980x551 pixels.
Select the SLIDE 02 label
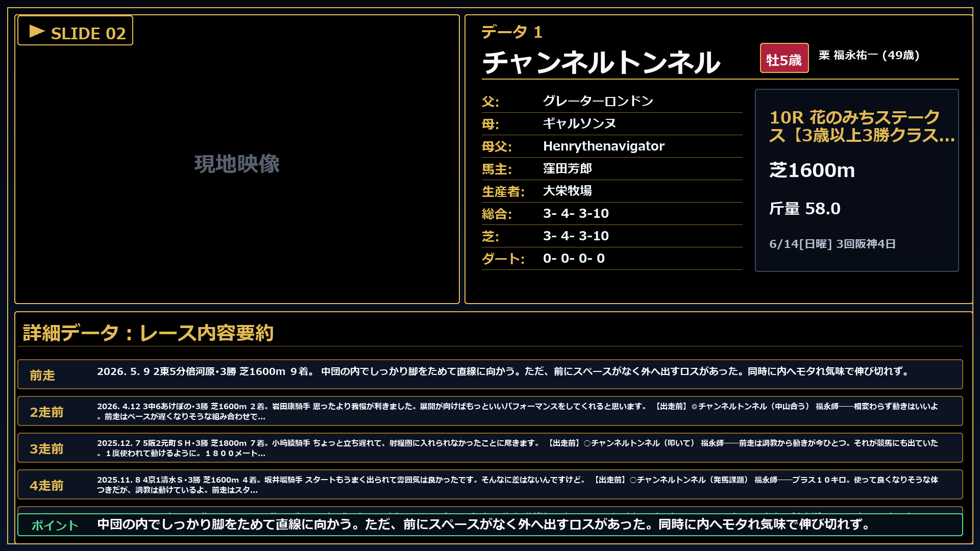click(88, 34)
